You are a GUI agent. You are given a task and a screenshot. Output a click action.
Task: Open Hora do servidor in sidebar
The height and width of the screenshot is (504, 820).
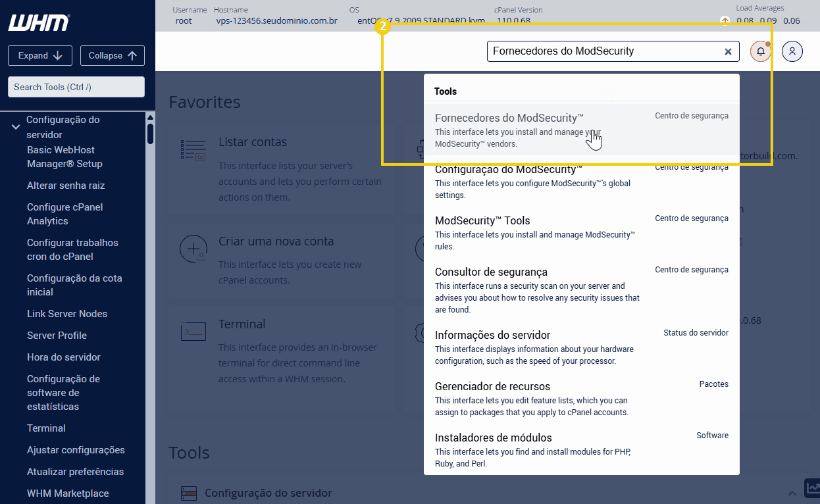(64, 357)
